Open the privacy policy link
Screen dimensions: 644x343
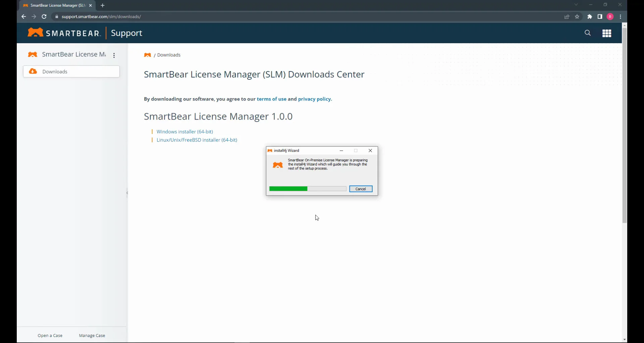pyautogui.click(x=315, y=99)
